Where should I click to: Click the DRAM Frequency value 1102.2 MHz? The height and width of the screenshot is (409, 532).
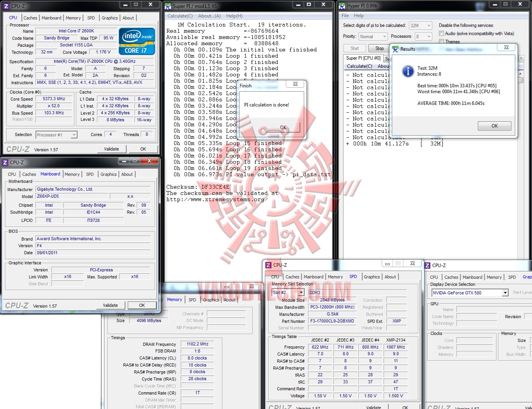197,344
